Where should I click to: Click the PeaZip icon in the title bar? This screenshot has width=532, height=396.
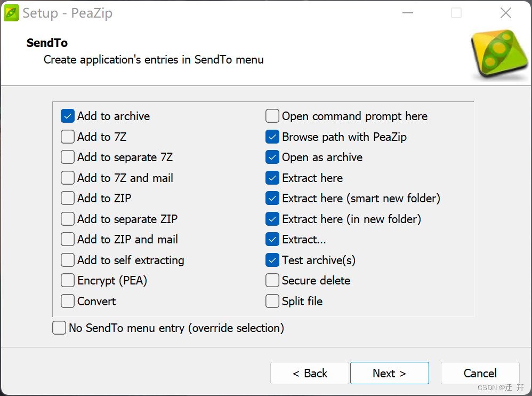tap(11, 12)
